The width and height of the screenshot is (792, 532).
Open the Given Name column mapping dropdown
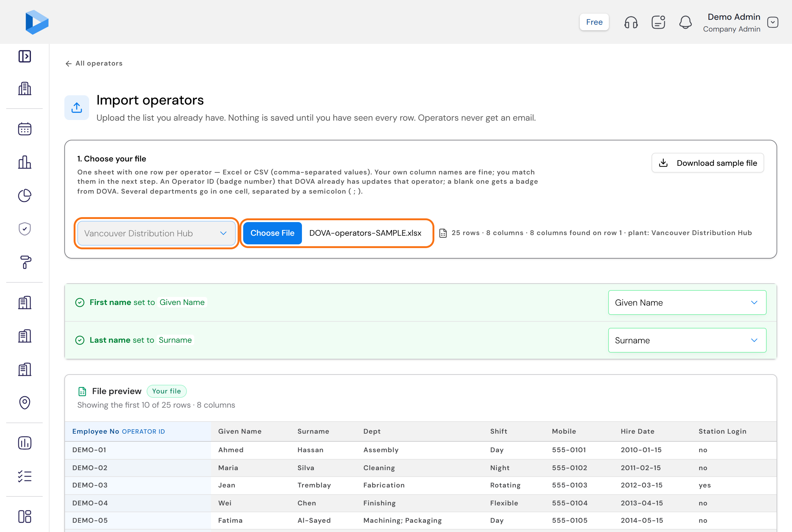click(x=687, y=302)
